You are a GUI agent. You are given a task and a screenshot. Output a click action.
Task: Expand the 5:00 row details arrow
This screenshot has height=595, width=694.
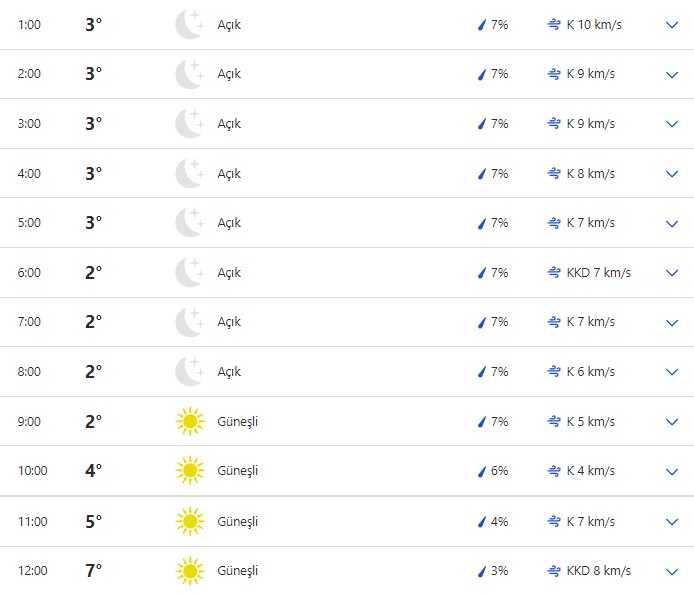click(x=672, y=223)
